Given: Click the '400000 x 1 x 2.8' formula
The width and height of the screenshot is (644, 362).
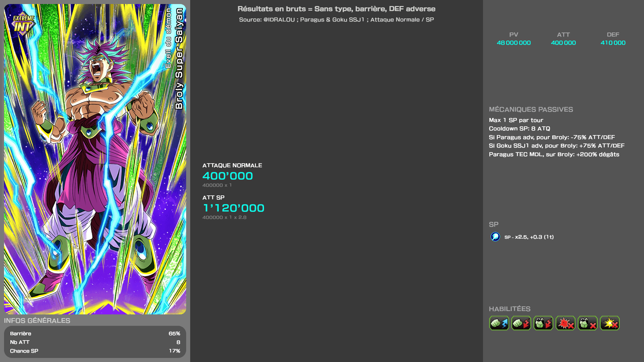Looking at the screenshot, I should click(x=224, y=217).
